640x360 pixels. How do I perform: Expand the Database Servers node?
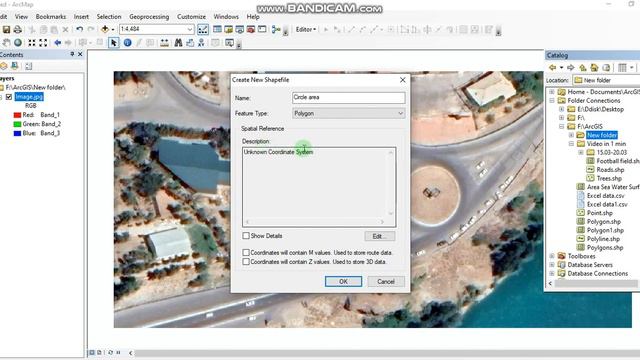coord(552,265)
